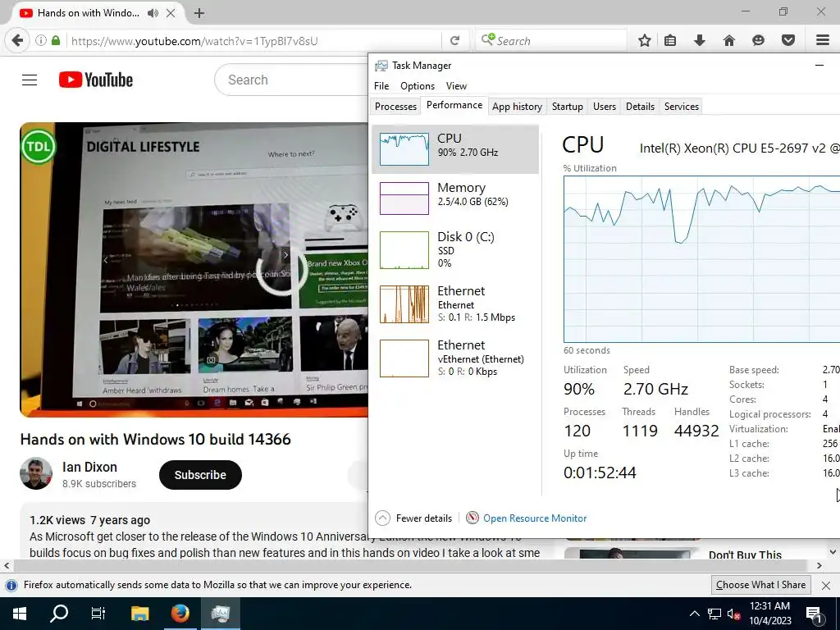Click the YouTube logo
Viewport: 840px width, 630px height.
pos(96,80)
